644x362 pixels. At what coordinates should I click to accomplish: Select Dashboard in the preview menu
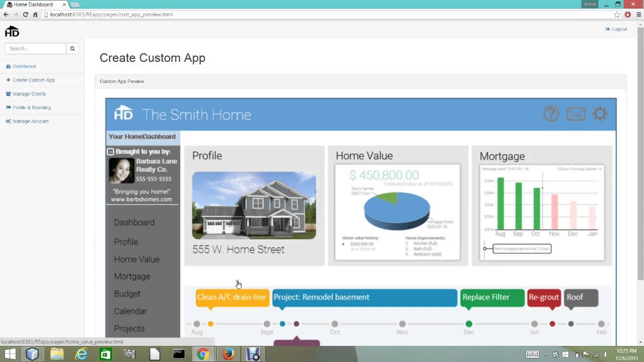coord(134,223)
